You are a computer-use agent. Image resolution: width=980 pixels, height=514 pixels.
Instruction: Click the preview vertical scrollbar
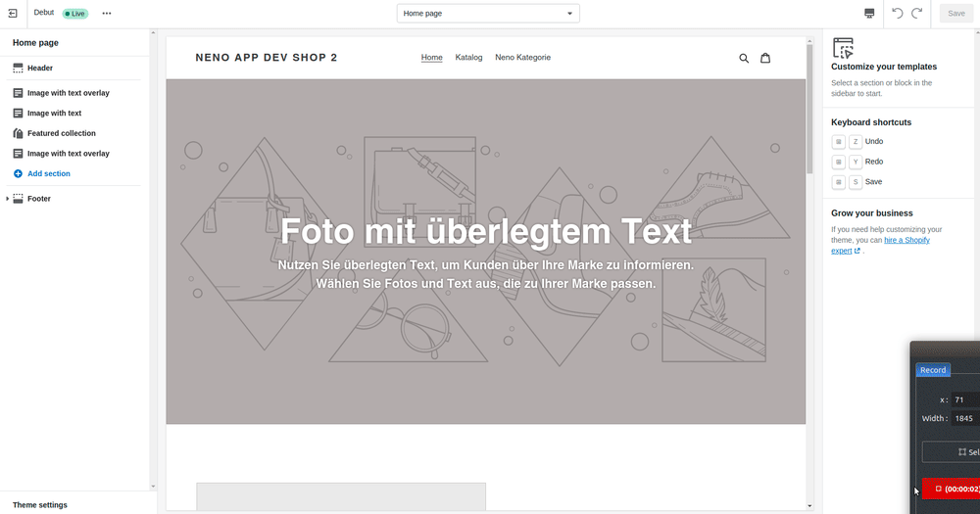[809, 110]
